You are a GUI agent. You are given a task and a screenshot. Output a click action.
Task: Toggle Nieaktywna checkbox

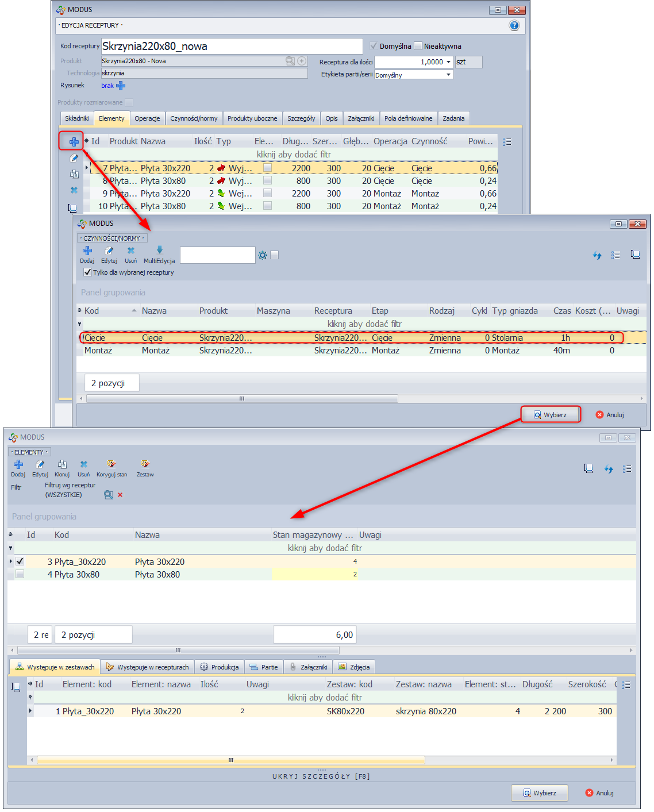pyautogui.click(x=418, y=46)
